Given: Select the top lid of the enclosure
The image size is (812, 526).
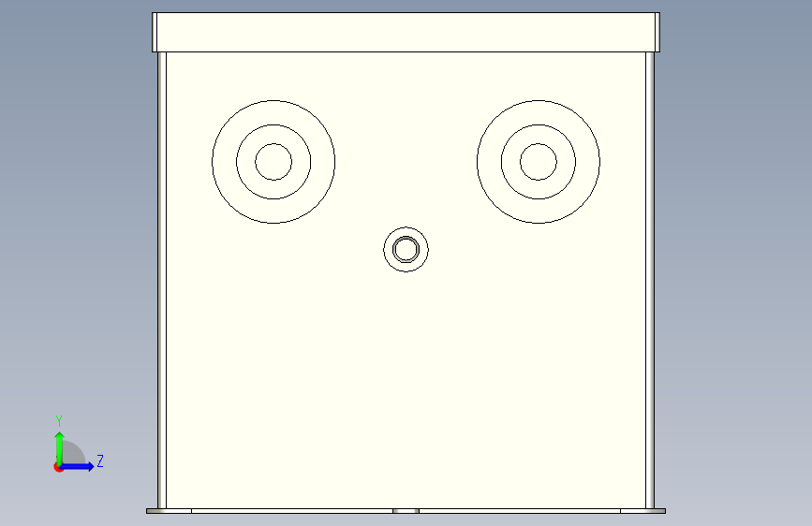Looking at the screenshot, I should coord(406,32).
